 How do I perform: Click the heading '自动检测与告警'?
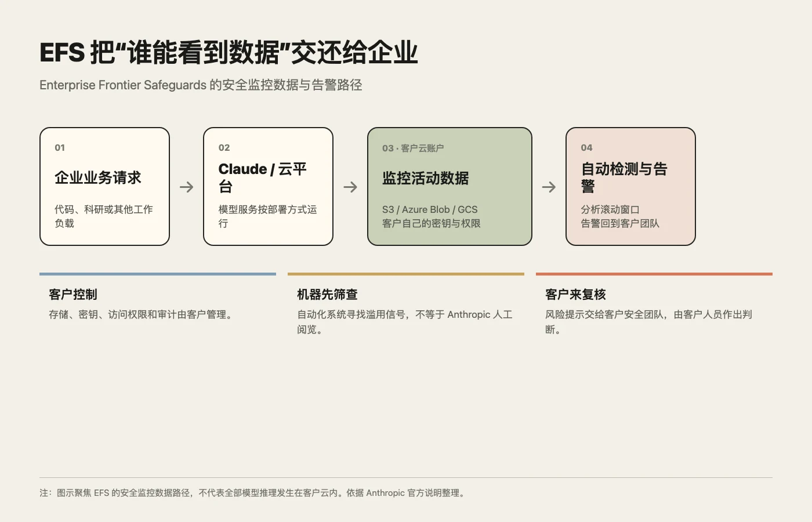coord(624,178)
